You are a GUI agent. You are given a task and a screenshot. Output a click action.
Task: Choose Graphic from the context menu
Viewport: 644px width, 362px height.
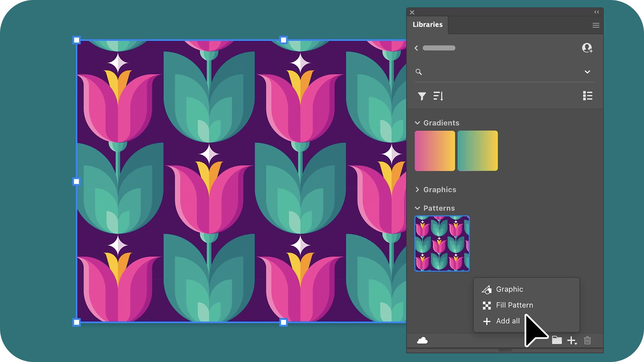[x=509, y=289]
